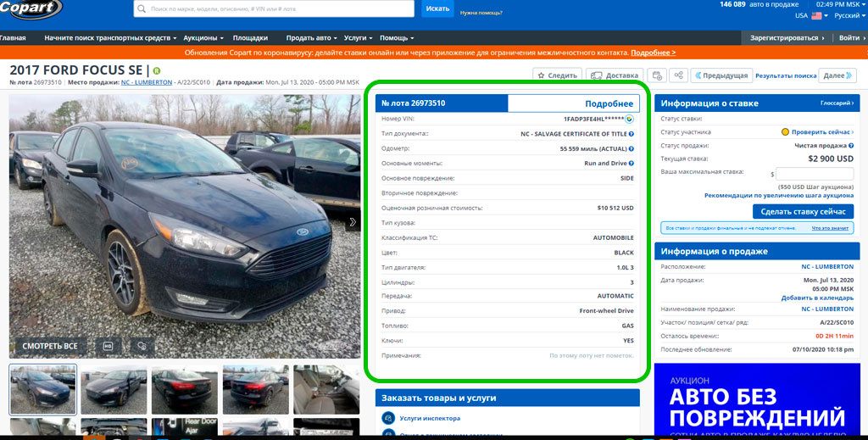Open the Продать авто dropdown

(312, 38)
